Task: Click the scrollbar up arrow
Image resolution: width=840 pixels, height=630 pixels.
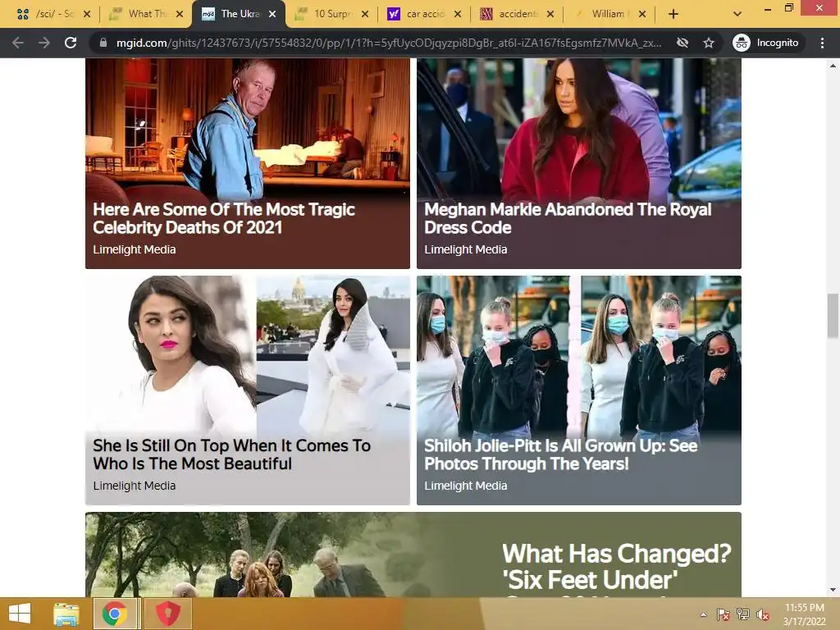Action: pyautogui.click(x=833, y=66)
